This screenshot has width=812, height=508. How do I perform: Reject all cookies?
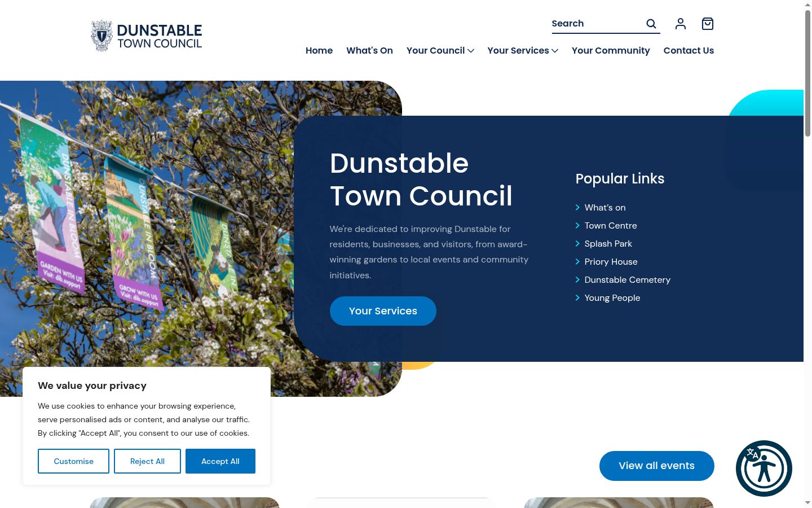coord(147,461)
